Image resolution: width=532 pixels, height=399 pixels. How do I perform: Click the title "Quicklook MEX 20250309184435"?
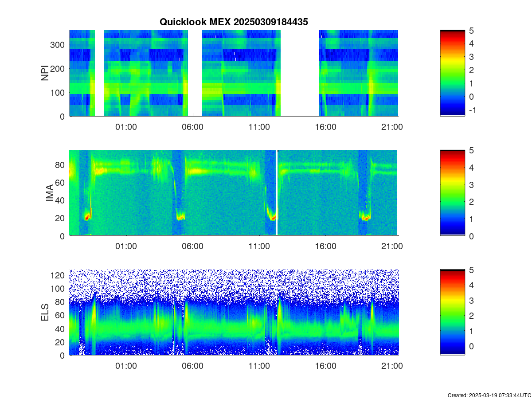pos(234,22)
